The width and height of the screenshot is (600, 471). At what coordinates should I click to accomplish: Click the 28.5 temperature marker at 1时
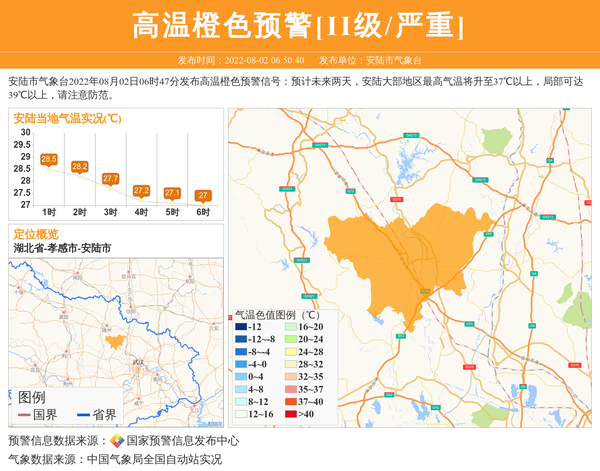pyautogui.click(x=49, y=159)
